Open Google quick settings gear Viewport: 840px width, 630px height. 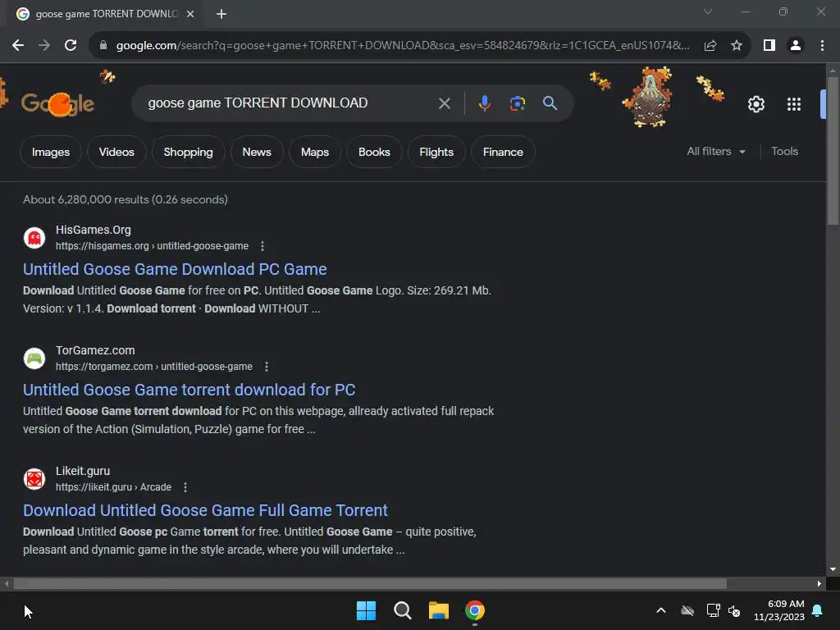(756, 104)
